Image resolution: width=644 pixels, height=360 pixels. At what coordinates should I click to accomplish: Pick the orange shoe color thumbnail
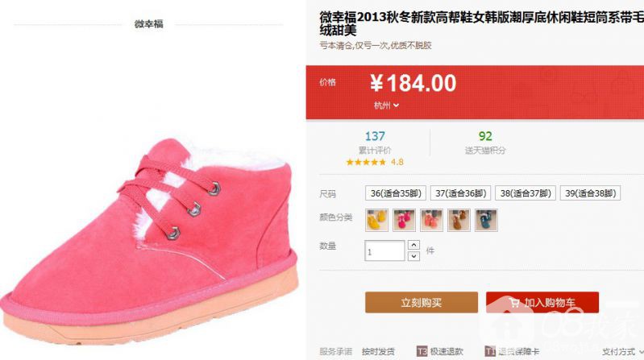click(x=431, y=220)
